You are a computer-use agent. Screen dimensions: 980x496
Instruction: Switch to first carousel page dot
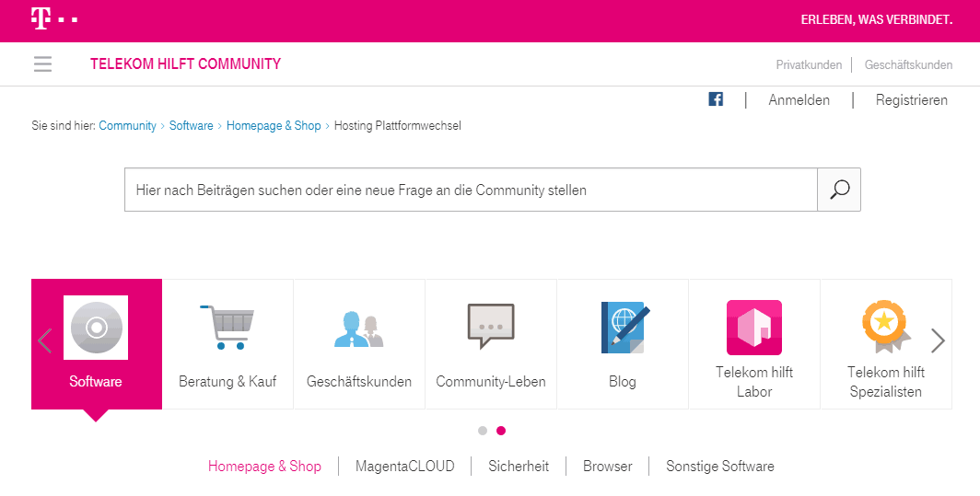[x=483, y=431]
